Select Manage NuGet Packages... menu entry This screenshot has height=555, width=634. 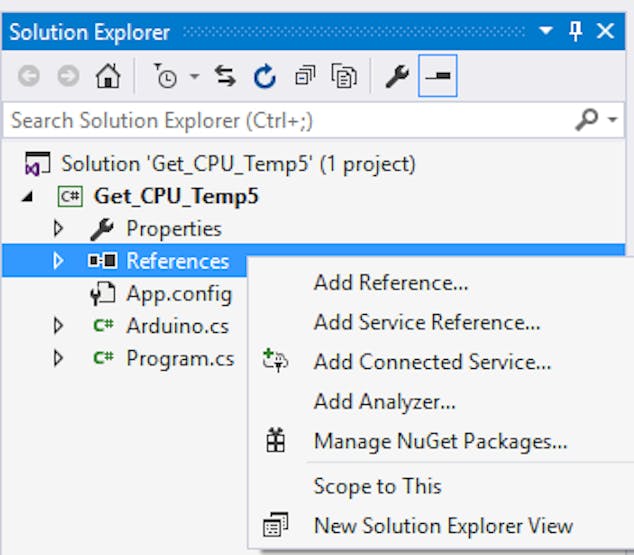[x=440, y=441]
